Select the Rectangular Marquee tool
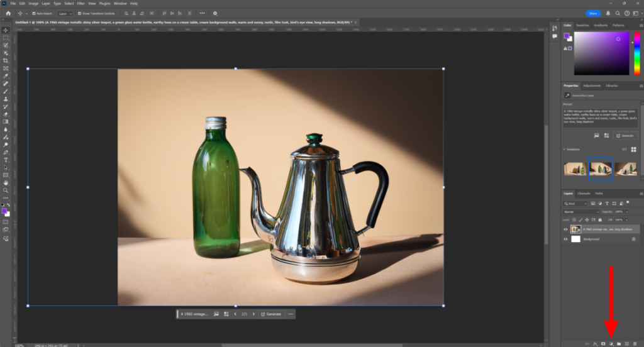The width and height of the screenshot is (644, 347). (x=6, y=38)
